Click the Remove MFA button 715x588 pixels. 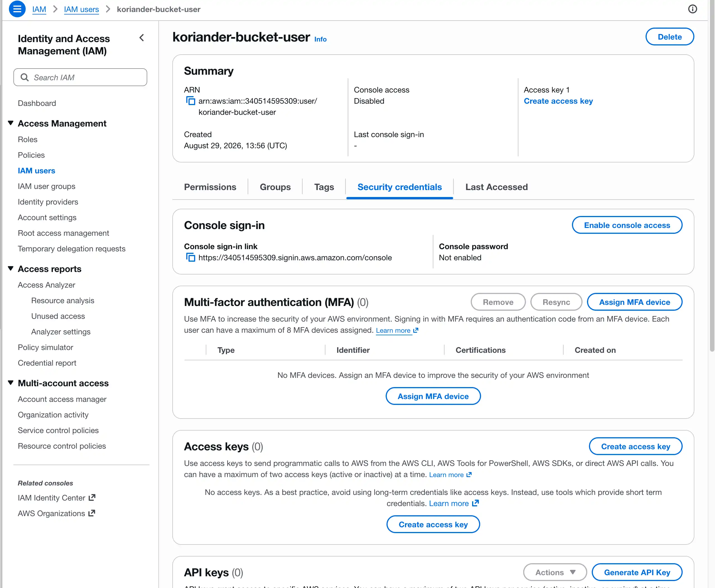click(x=498, y=302)
